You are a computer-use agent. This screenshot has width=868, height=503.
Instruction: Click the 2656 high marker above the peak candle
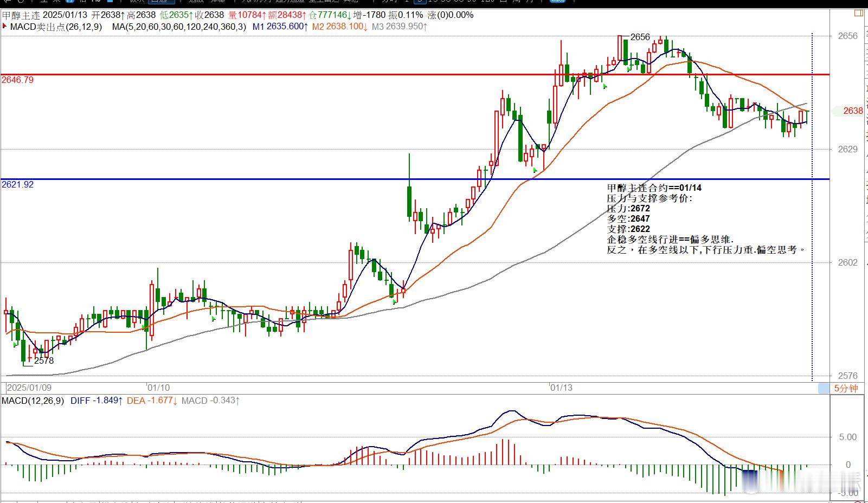pos(640,37)
